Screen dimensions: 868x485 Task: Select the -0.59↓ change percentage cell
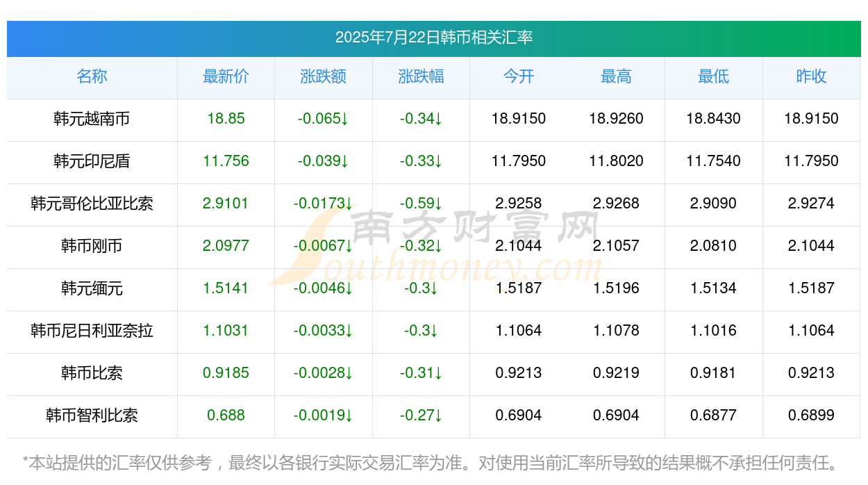click(421, 204)
